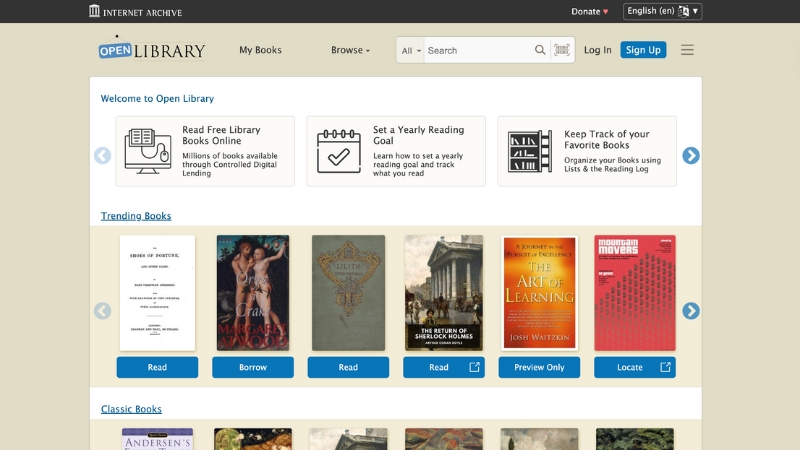Viewport: 800px width, 450px height.
Task: Open the Trending Books link
Action: click(136, 216)
